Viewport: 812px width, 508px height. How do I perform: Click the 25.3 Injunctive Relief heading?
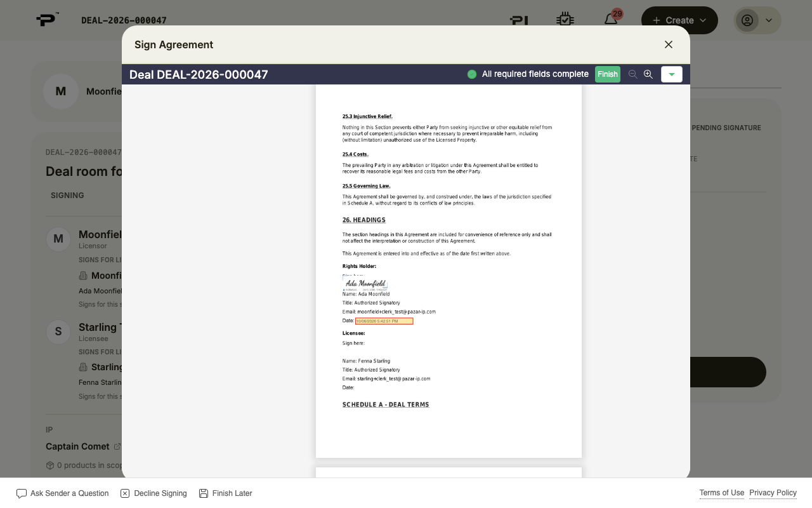coord(367,117)
